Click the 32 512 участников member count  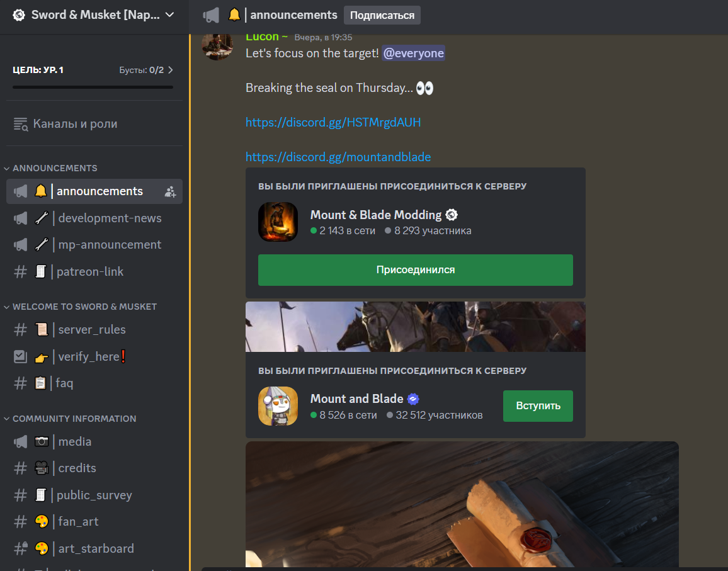click(439, 415)
